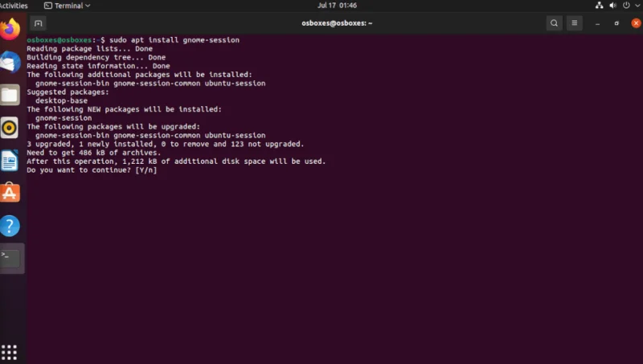This screenshot has height=364, width=643.
Task: Open the Activities overview
Action: pyautogui.click(x=14, y=6)
